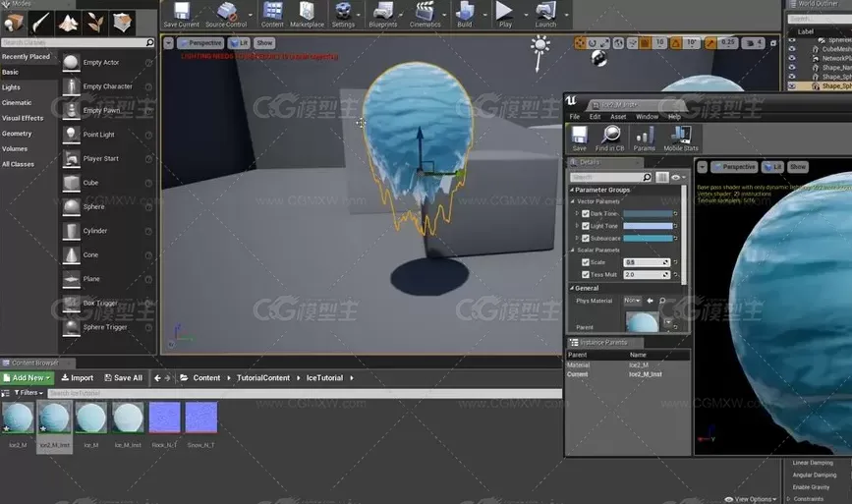
Task: Click Save in material instance editor
Action: click(579, 139)
